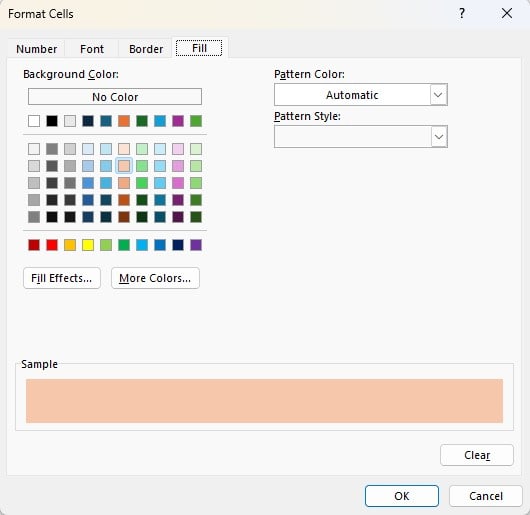The image size is (530, 515).
Task: Pick the magenta purple swatch in the top theme row
Action: [178, 121]
